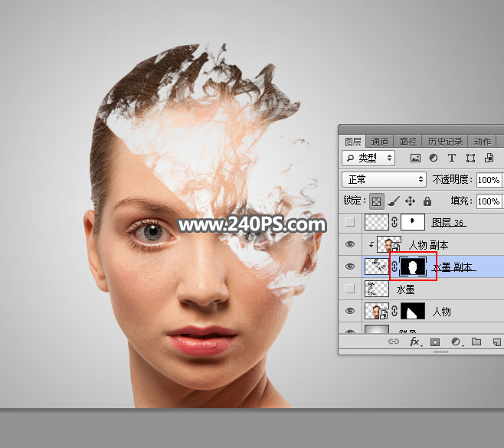Show the hidden 图层 36 layer
504x448 pixels.
click(350, 222)
